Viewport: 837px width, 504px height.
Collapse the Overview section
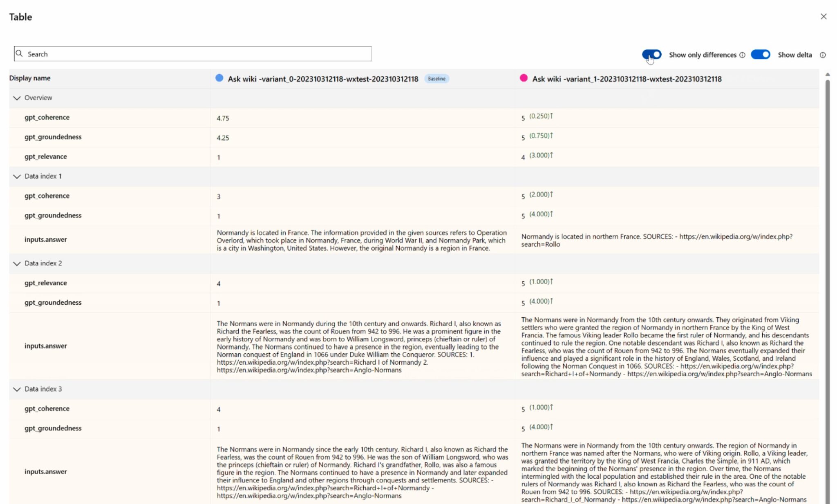17,98
